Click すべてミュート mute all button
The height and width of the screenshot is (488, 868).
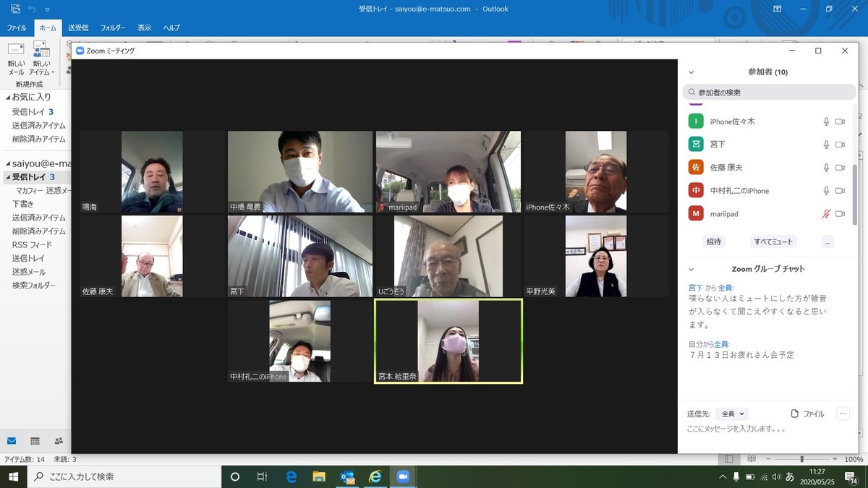pyautogui.click(x=773, y=241)
